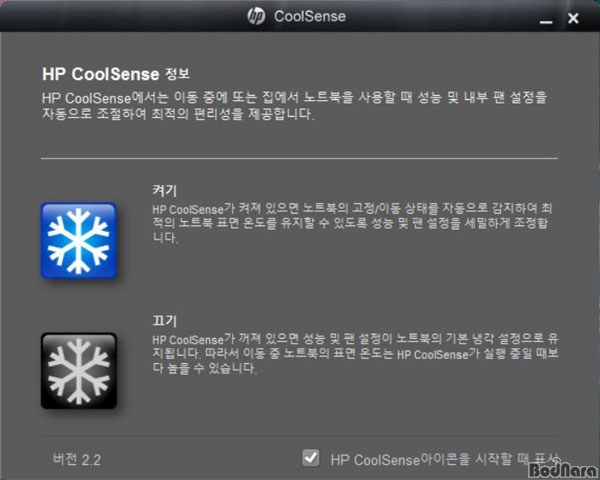
Task: Click the 'HP CoolSense아이콘을 시작할 때 표시' label
Action: click(x=445, y=459)
